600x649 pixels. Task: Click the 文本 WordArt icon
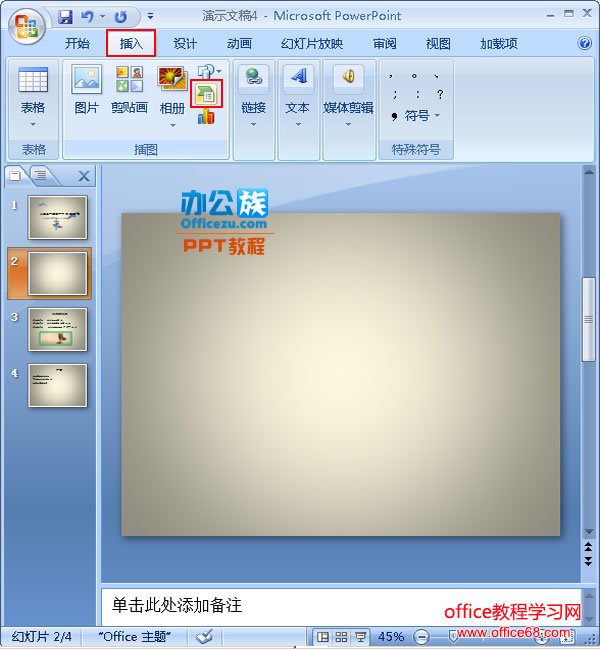coord(298,77)
